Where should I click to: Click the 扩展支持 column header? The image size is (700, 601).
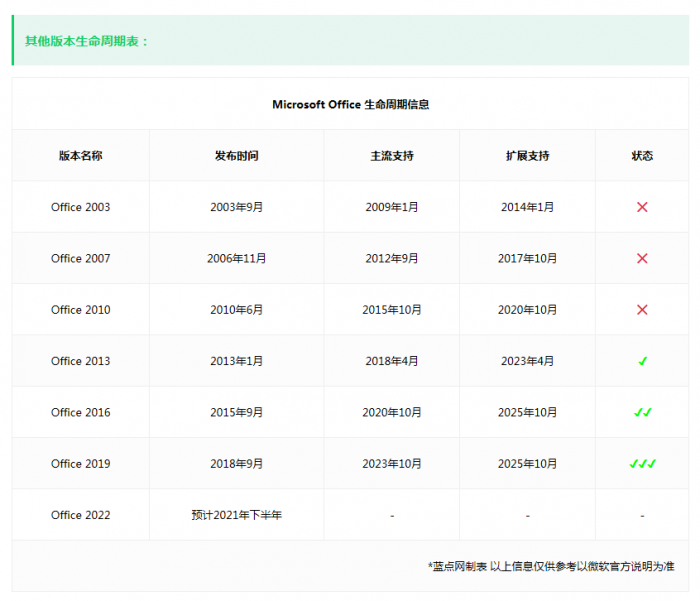click(x=528, y=156)
